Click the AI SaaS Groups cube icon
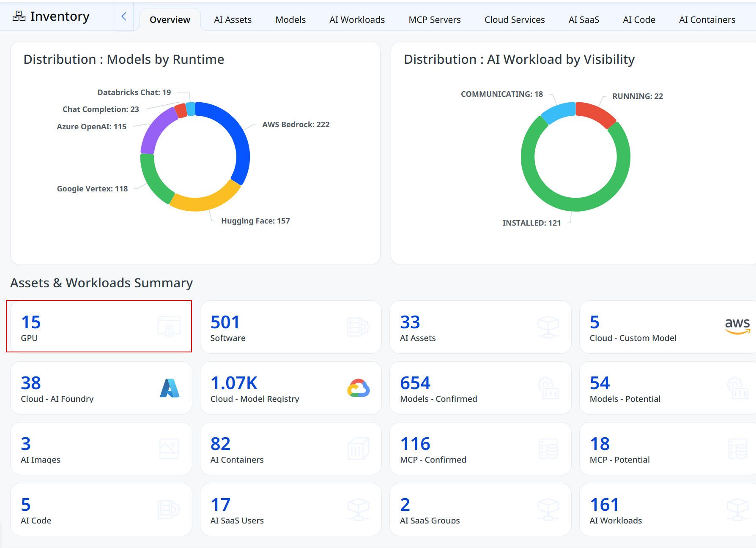 [x=548, y=510]
